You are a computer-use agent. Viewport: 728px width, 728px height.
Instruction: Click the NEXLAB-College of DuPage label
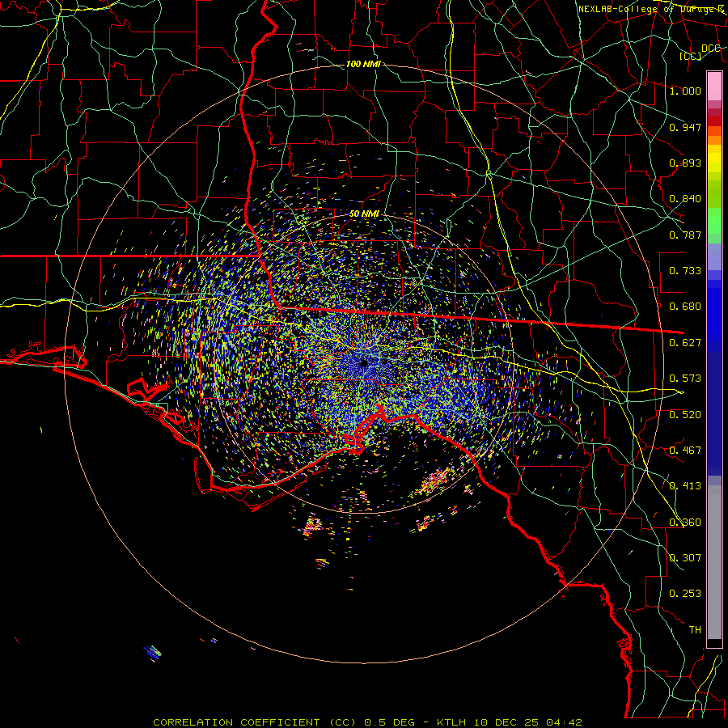650,9
